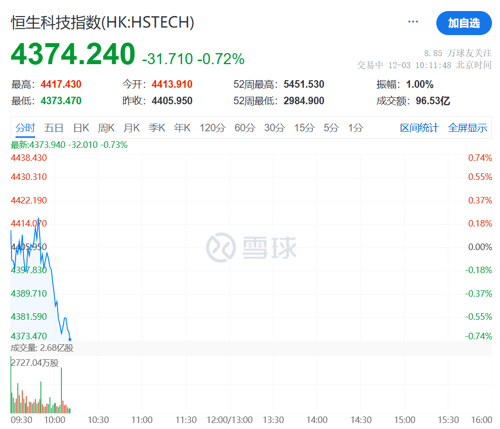Click the change value -31.710 -0.72%

pyautogui.click(x=193, y=59)
